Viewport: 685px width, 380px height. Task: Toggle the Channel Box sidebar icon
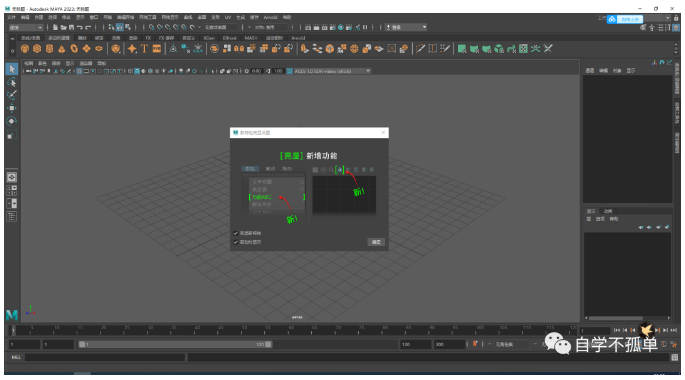(x=677, y=27)
